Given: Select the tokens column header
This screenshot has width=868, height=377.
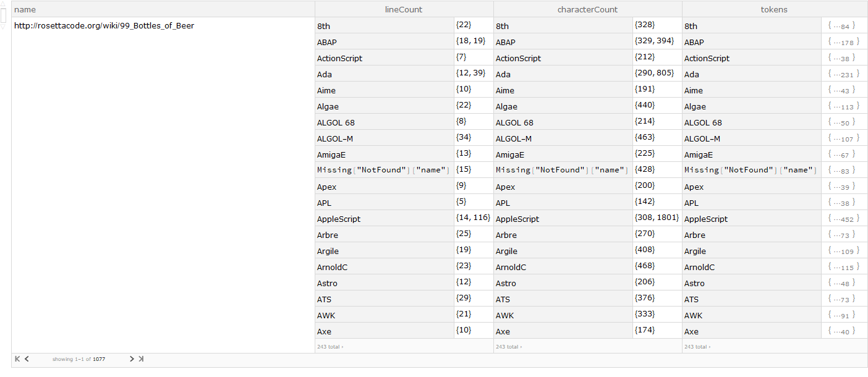Looking at the screenshot, I should coord(774,9).
